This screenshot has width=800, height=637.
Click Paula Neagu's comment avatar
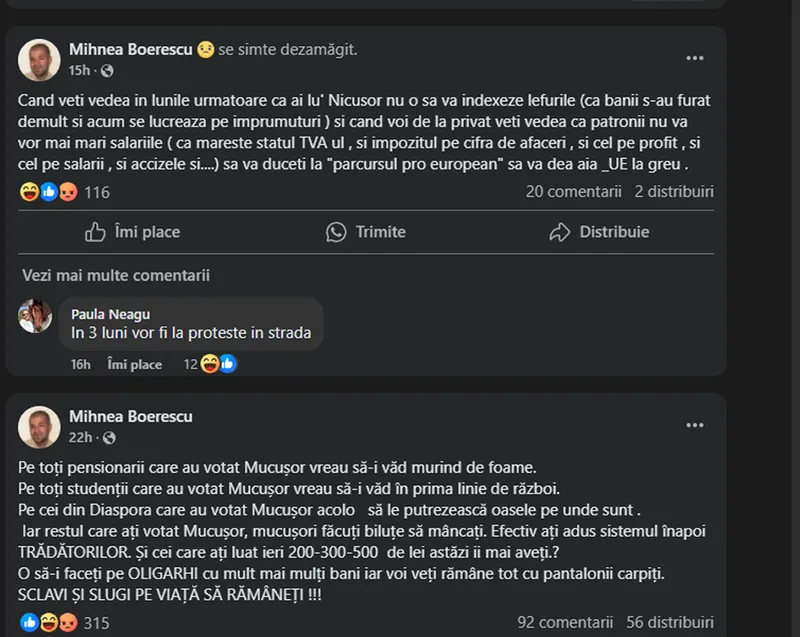(35, 315)
